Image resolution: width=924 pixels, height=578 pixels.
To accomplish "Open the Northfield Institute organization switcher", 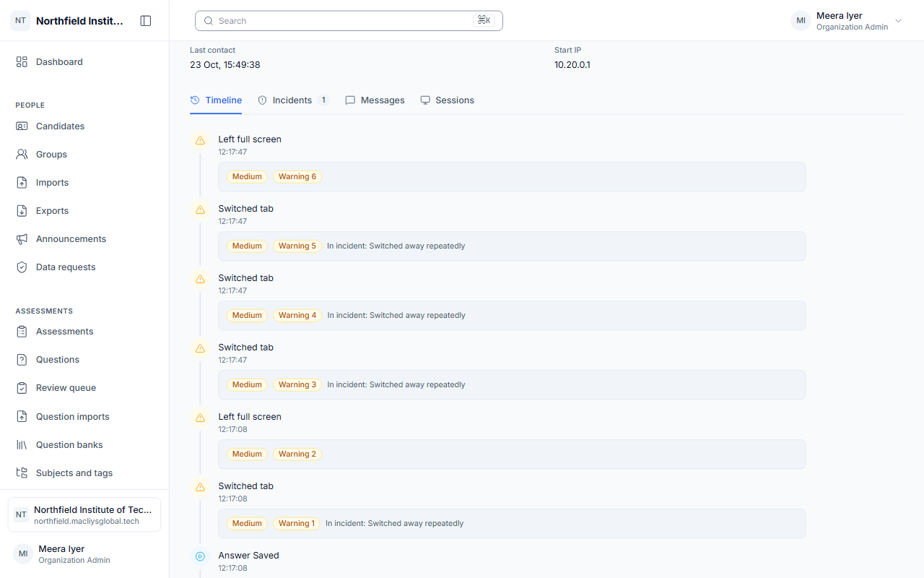I will (84, 515).
